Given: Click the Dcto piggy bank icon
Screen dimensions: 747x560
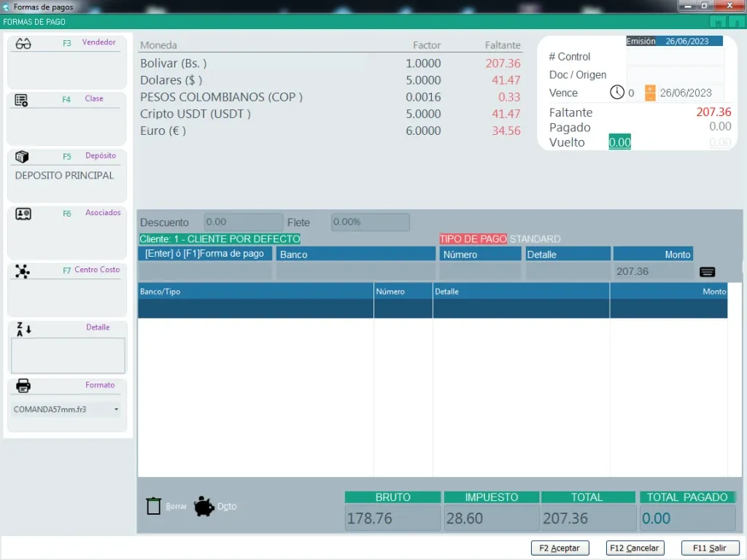Looking at the screenshot, I should 204,506.
